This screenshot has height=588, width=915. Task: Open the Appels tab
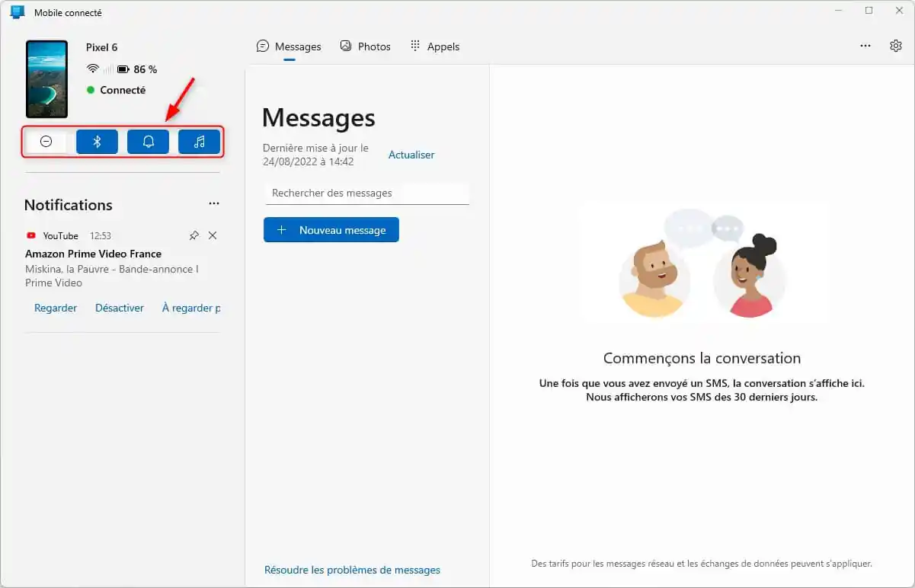pyautogui.click(x=435, y=46)
